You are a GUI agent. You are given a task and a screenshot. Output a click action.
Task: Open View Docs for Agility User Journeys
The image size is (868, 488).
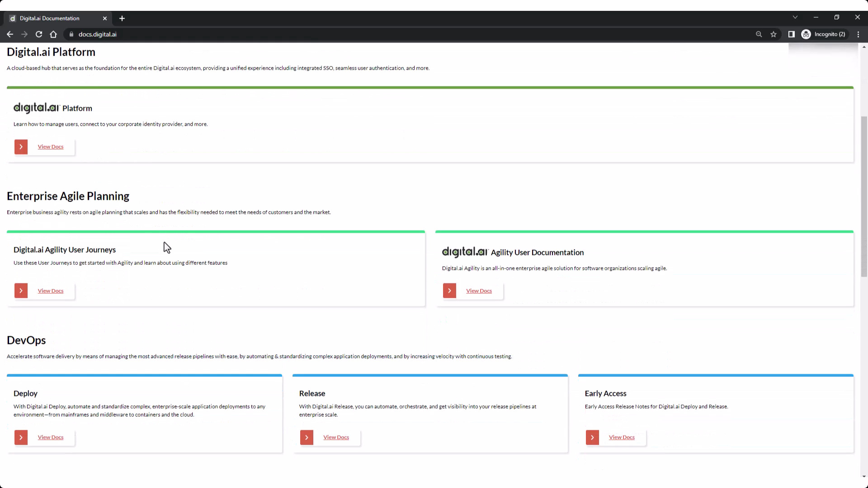point(51,291)
